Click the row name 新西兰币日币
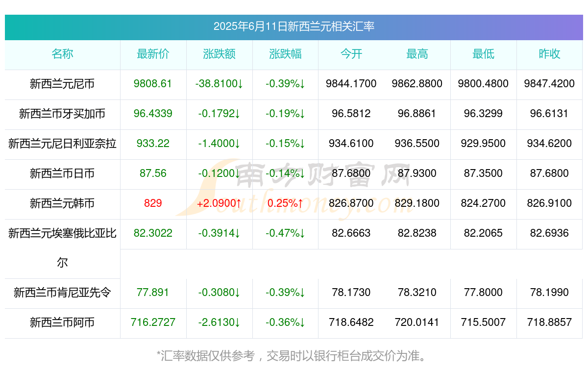 (62, 174)
